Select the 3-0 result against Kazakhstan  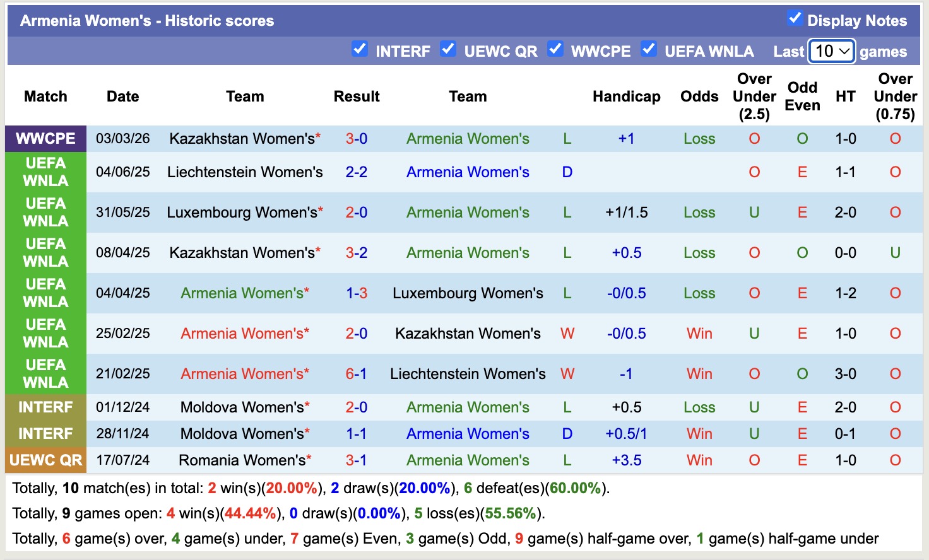click(x=357, y=139)
